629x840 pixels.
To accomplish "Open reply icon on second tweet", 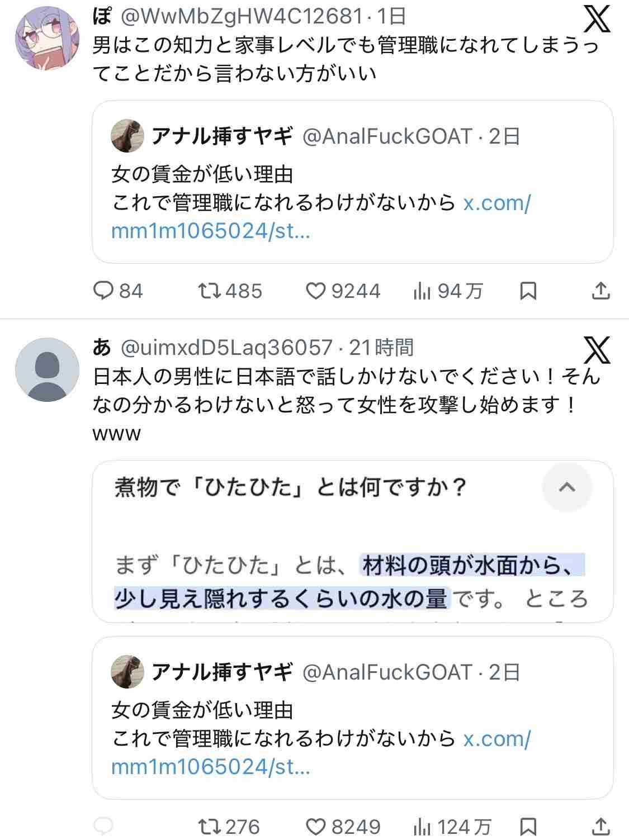I will tap(103, 826).
